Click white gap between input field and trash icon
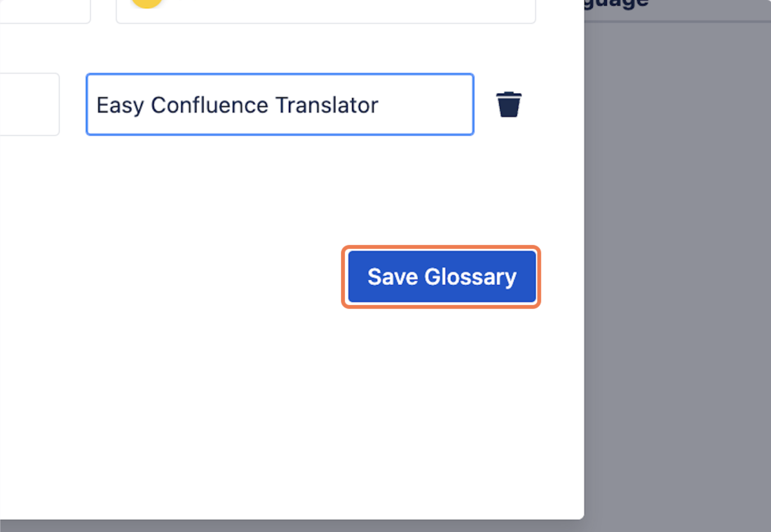Image resolution: width=771 pixels, height=532 pixels. (x=485, y=105)
